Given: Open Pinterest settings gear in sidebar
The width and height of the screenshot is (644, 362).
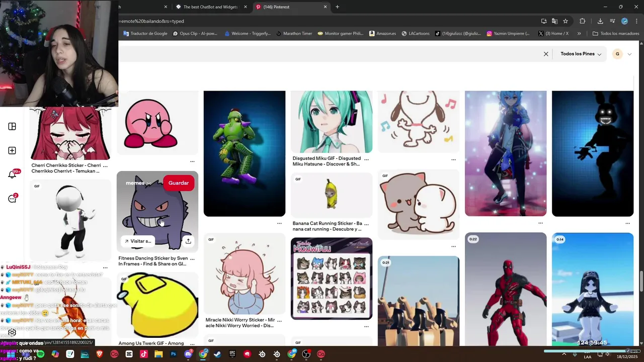Looking at the screenshot, I should click(12, 332).
